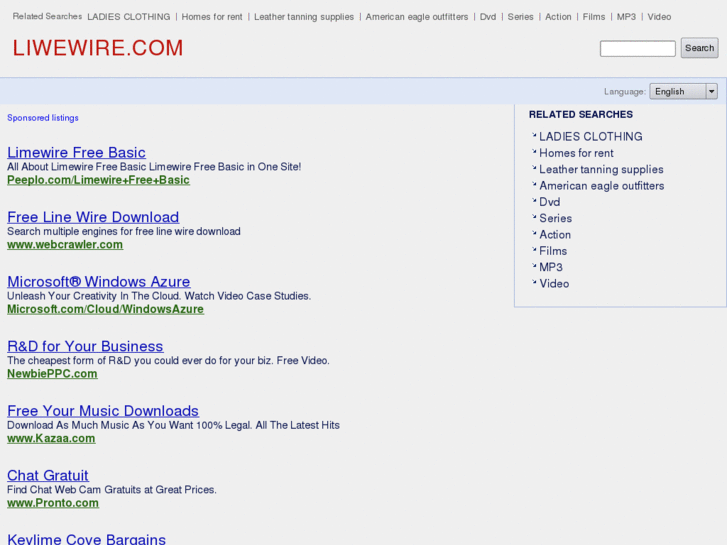Open the Microsoft Windows Azure ad
Image resolution: width=727 pixels, height=545 pixels.
pyautogui.click(x=99, y=282)
